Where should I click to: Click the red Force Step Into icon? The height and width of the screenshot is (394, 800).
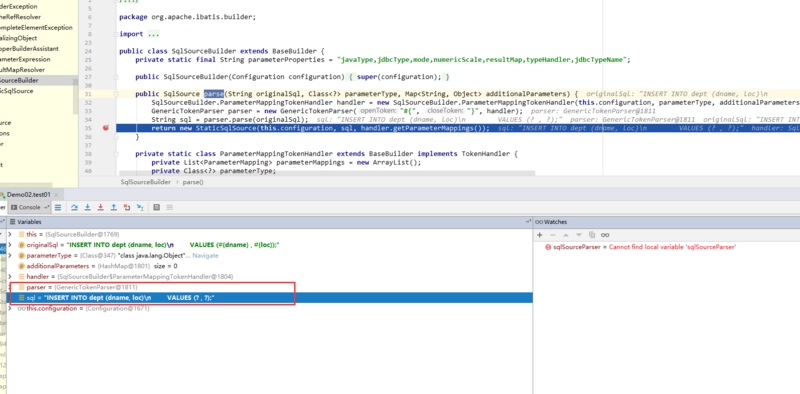tap(101, 207)
